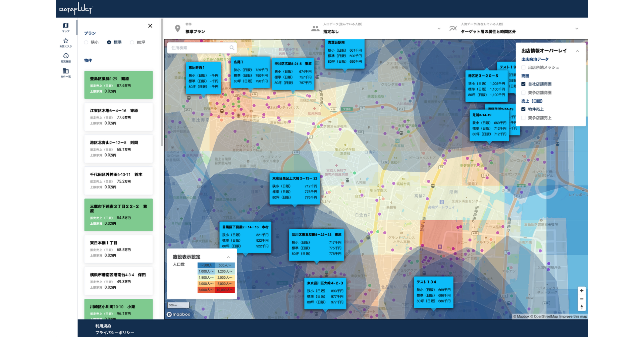
Task: Click the 目黒区下目黒2-14-16 popup
Action: (x=246, y=237)
